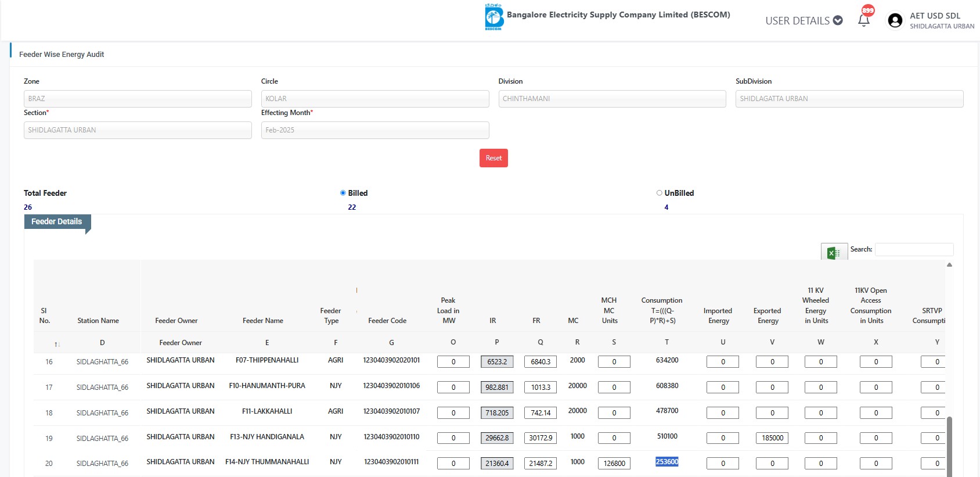Click IR field value 982.881

tap(497, 388)
